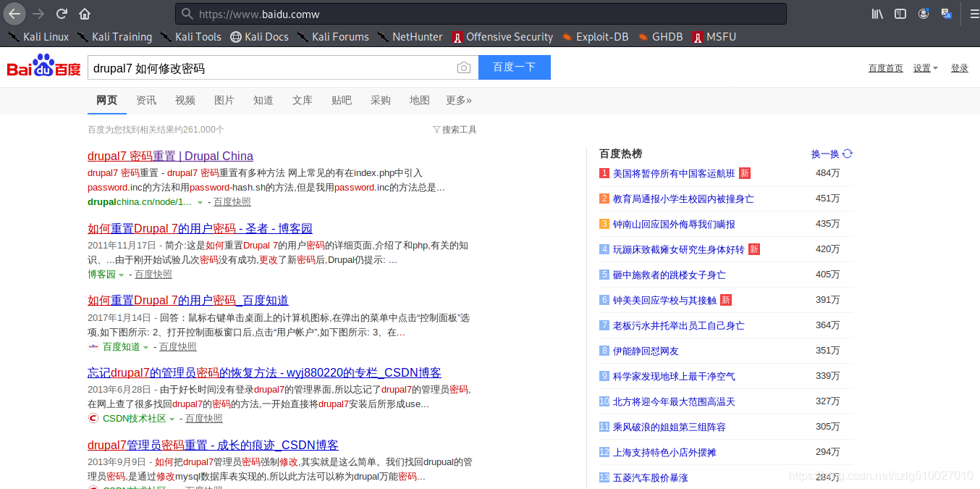Click the 换一换 text link
Screen dimensions: 980x489
pos(825,154)
